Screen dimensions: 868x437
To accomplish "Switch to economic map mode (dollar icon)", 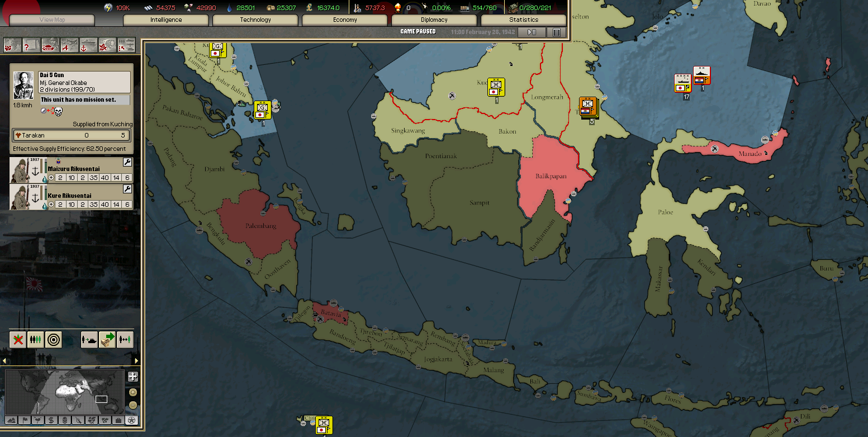I will click(51, 420).
